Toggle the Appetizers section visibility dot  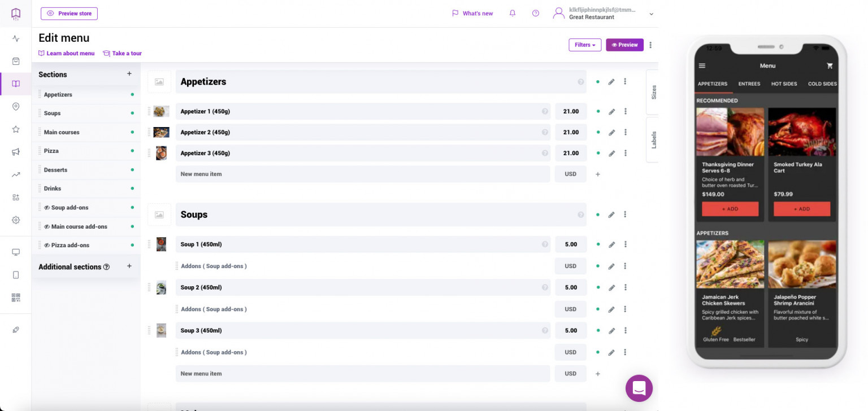pyautogui.click(x=598, y=82)
